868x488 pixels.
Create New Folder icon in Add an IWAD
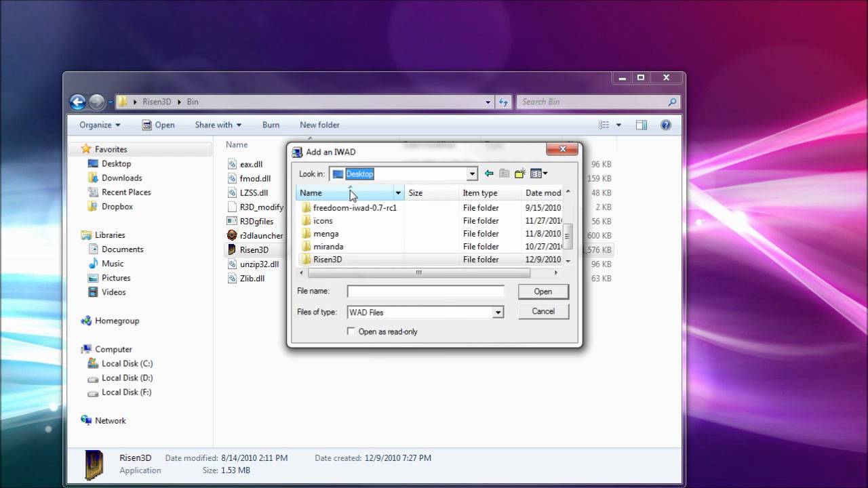coord(520,174)
